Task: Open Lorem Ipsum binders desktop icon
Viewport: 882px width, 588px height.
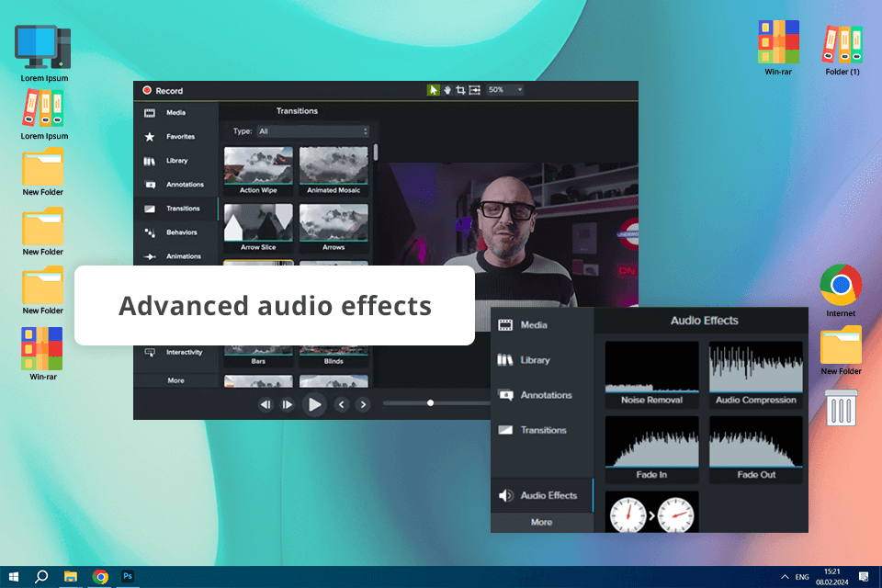Action: coord(44,115)
